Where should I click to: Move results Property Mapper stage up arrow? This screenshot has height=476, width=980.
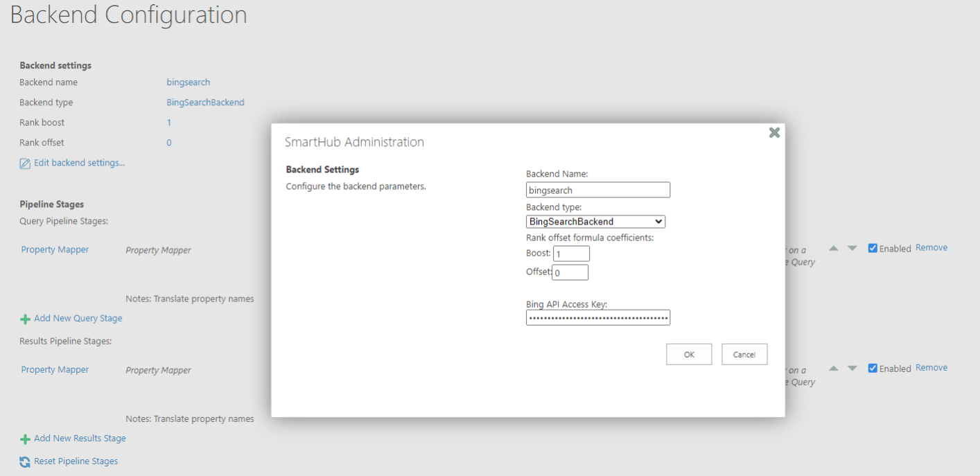pyautogui.click(x=834, y=368)
